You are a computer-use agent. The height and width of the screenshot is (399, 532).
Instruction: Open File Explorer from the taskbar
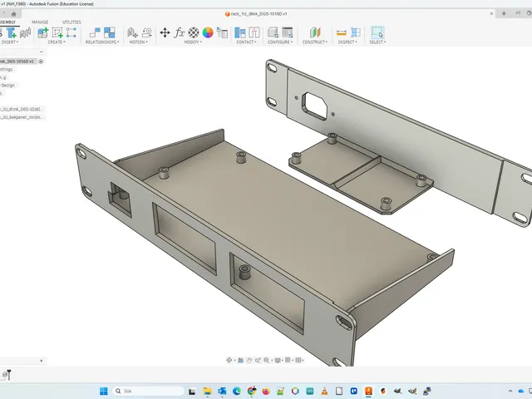(207, 392)
